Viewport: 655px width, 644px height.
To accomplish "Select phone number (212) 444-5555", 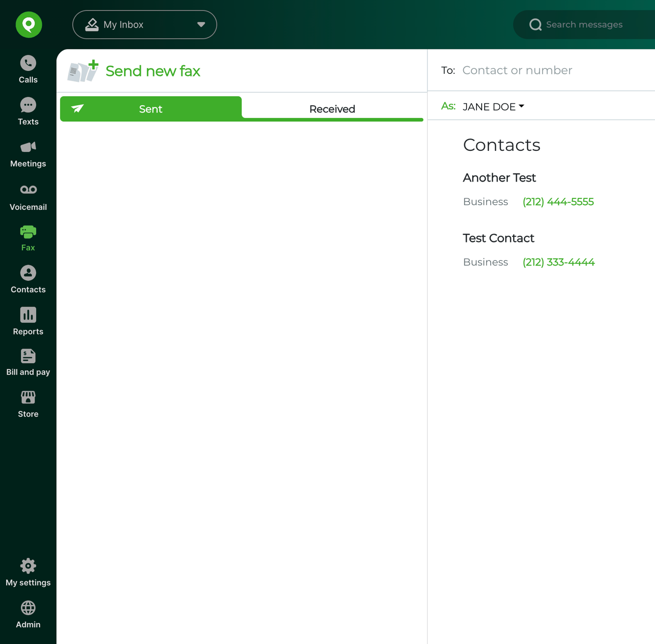I will [558, 202].
